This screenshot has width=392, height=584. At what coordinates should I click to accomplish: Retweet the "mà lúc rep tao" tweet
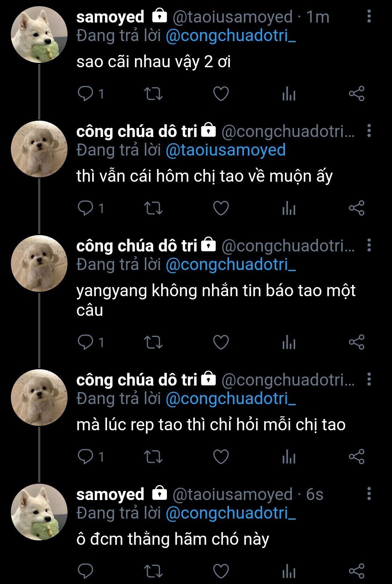[153, 457]
